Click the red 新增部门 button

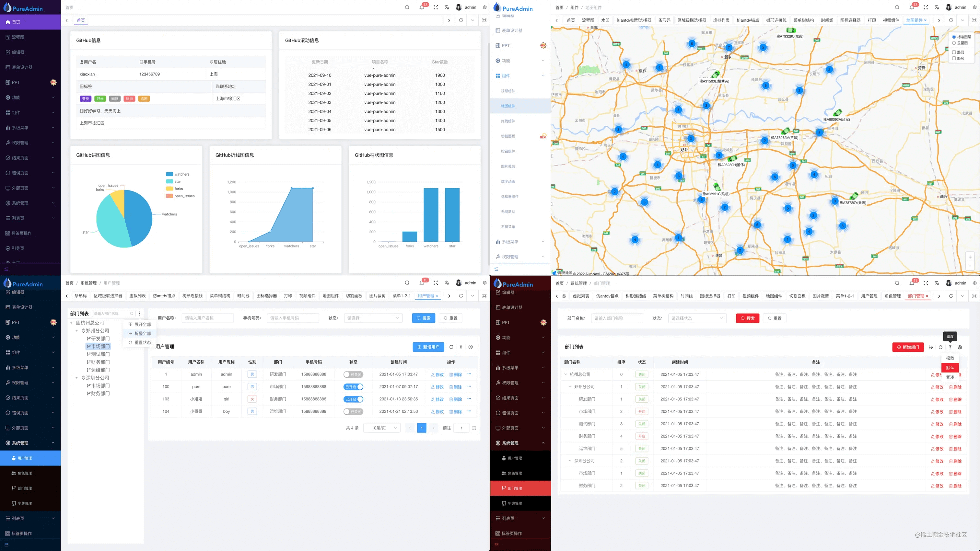908,347
